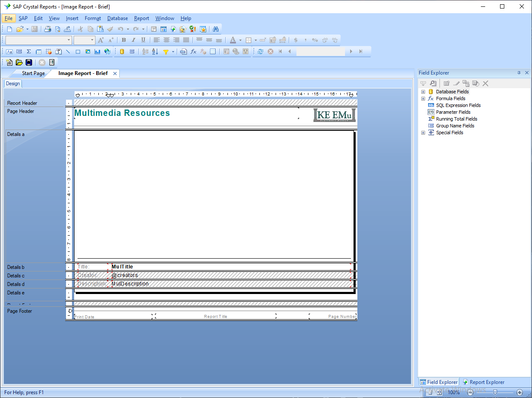Image resolution: width=532 pixels, height=398 pixels.
Task: Insert a chart using the chart icon
Action: coord(98,52)
